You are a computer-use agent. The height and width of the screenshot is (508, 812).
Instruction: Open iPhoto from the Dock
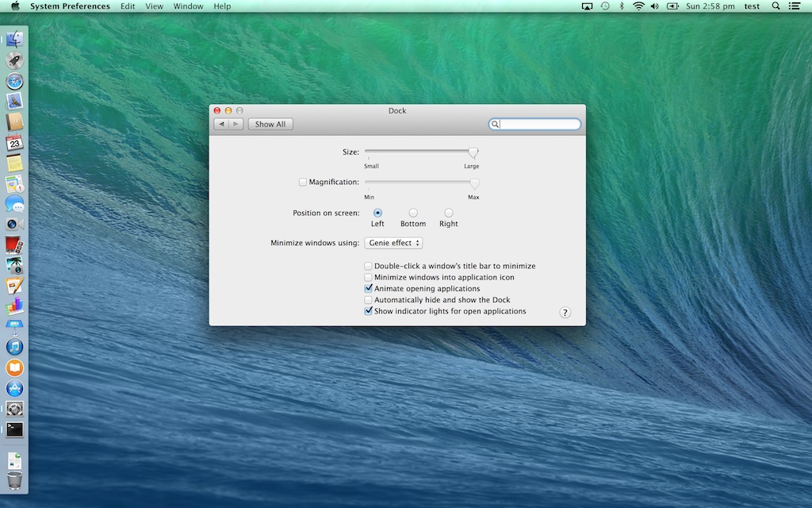pyautogui.click(x=14, y=265)
